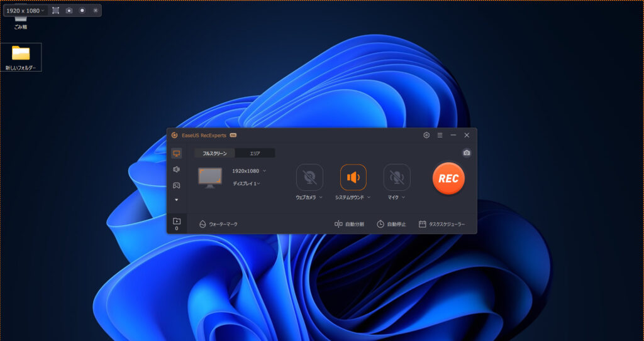
Task: Open 自動分割 auto split settings
Action: [349, 224]
